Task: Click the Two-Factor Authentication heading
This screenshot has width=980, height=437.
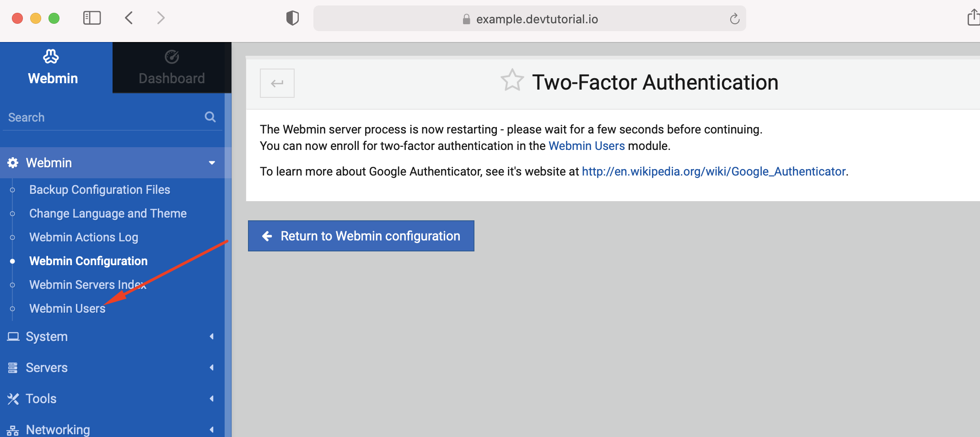Action: (x=655, y=83)
